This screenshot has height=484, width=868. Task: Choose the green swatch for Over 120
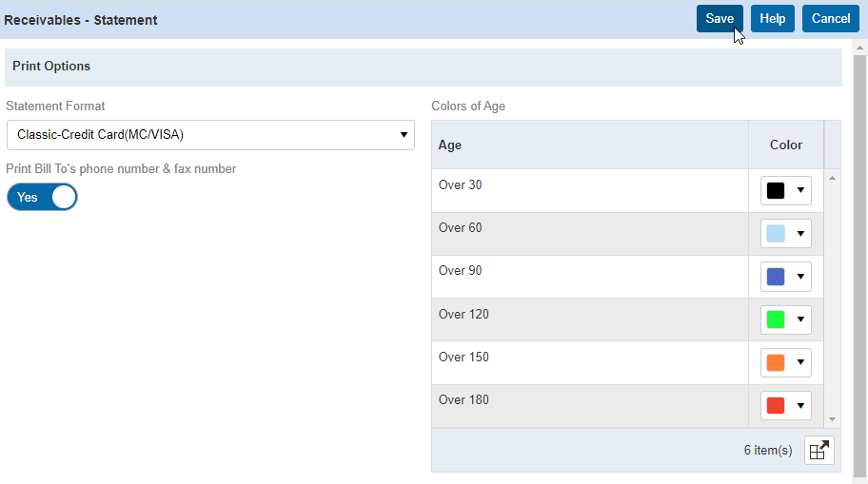tap(776, 319)
